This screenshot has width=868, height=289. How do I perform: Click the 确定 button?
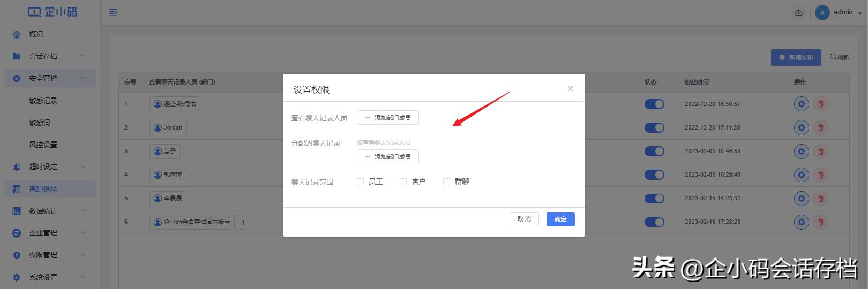pos(560,219)
